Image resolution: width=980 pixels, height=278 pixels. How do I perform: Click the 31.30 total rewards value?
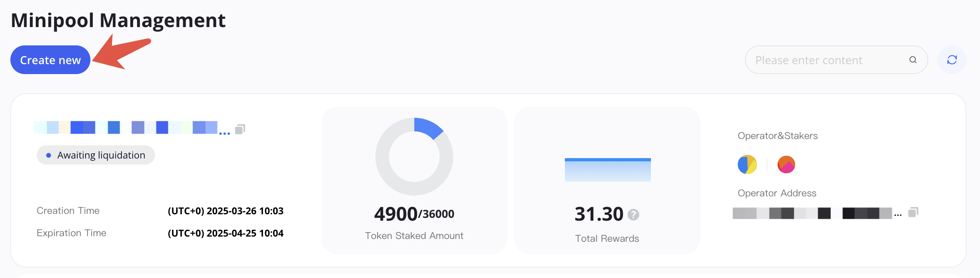tap(599, 214)
